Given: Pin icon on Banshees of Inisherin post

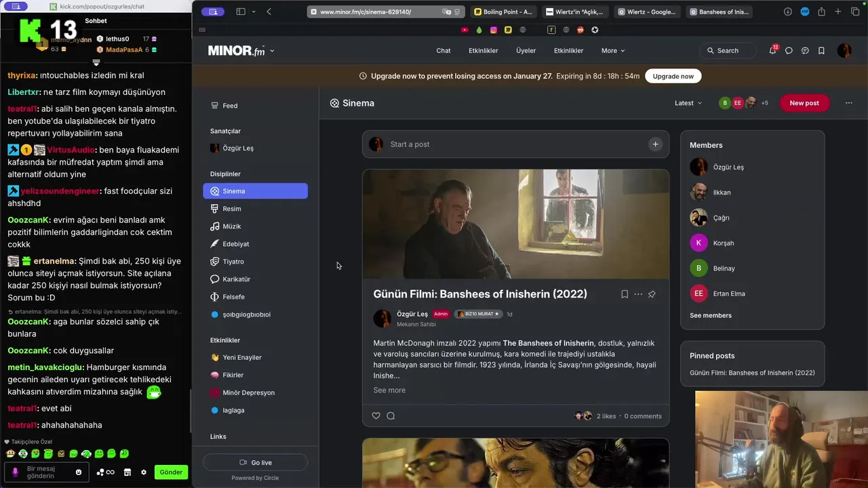Looking at the screenshot, I should click(652, 294).
